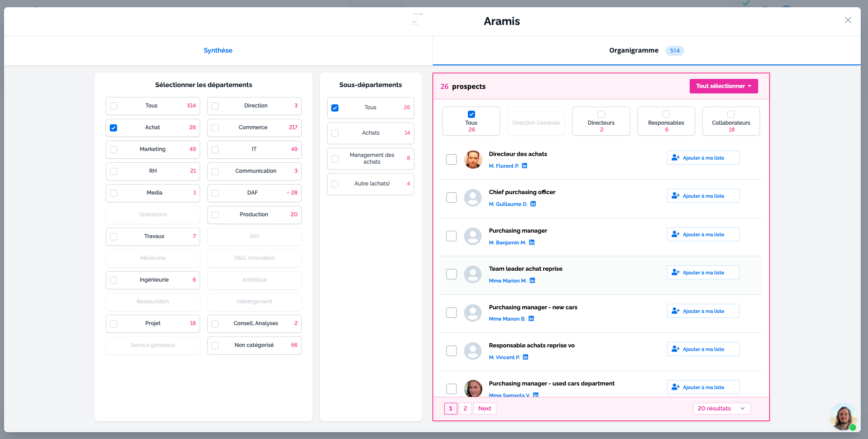Open Mme Marion M. profile link
The height and width of the screenshot is (439, 868).
(x=508, y=281)
